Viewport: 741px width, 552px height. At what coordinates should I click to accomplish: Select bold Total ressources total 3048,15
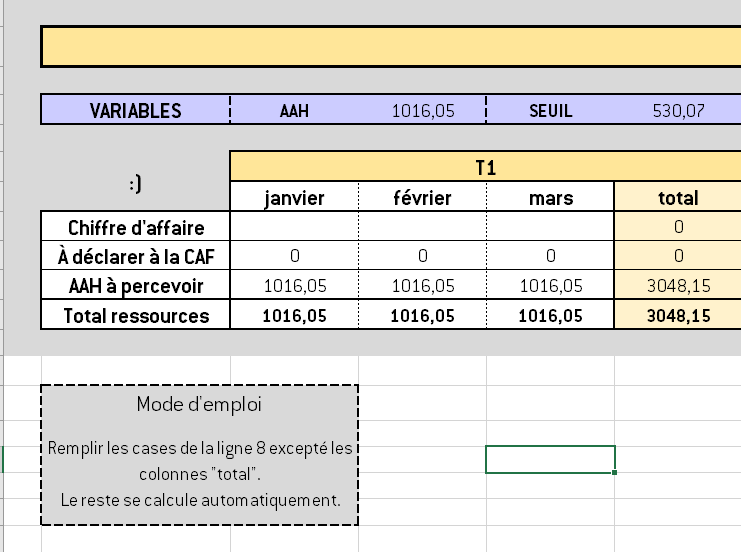pos(678,315)
